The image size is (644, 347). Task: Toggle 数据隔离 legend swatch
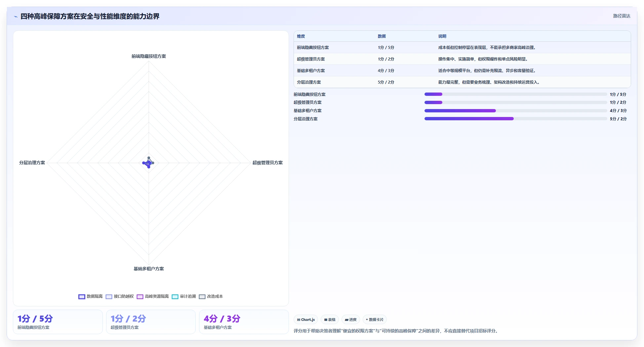coord(82,296)
